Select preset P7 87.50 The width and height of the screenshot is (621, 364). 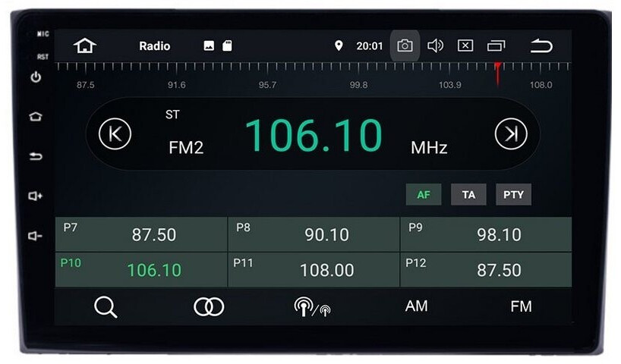tap(141, 234)
